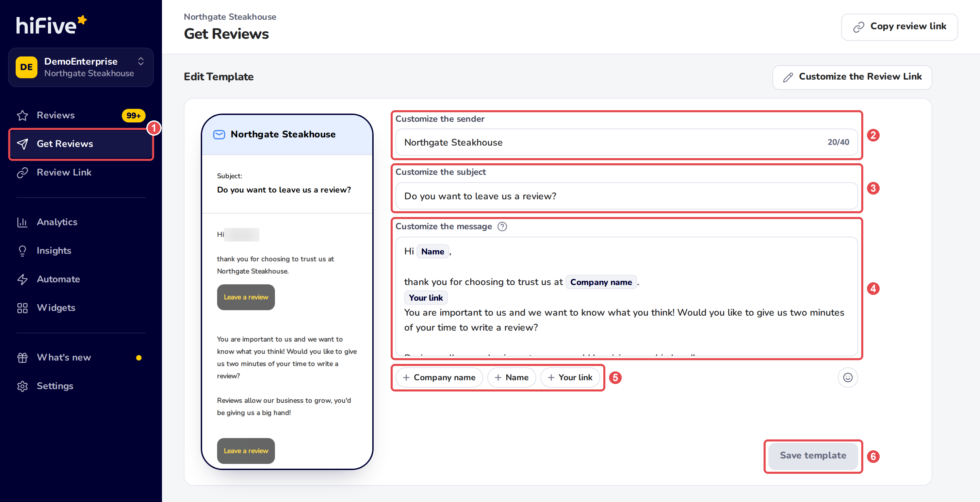Open the DemoEnterprise account switcher
Screen dimensions: 980x502
(81, 67)
